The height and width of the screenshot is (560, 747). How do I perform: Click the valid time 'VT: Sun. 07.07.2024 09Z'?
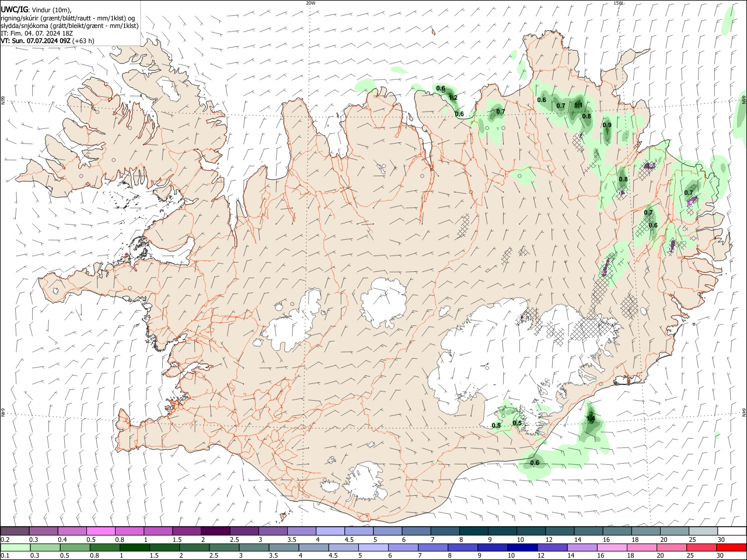36,41
